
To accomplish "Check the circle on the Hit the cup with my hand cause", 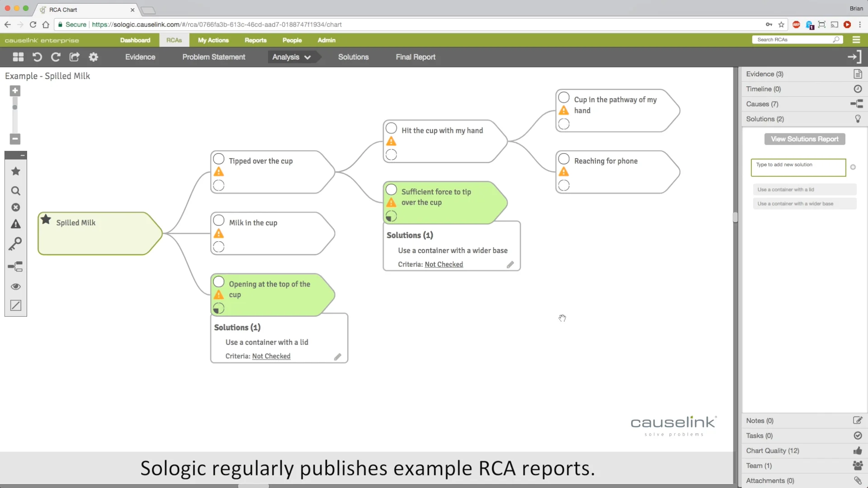I will tap(392, 127).
